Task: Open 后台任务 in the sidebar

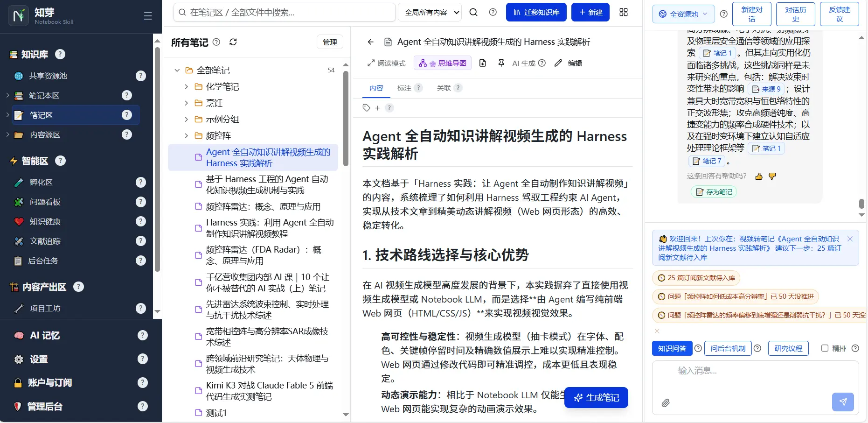Action: click(43, 261)
